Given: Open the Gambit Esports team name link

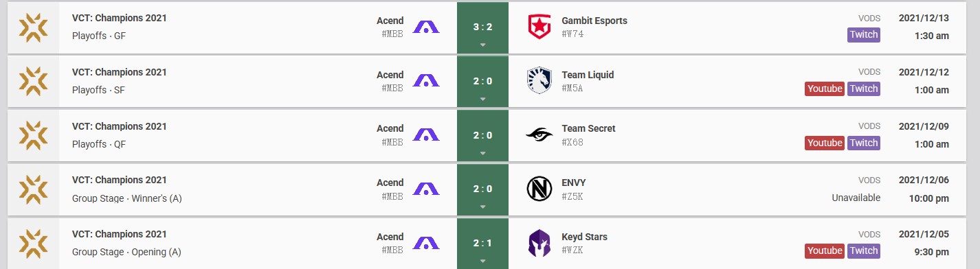Looking at the screenshot, I should 594,21.
